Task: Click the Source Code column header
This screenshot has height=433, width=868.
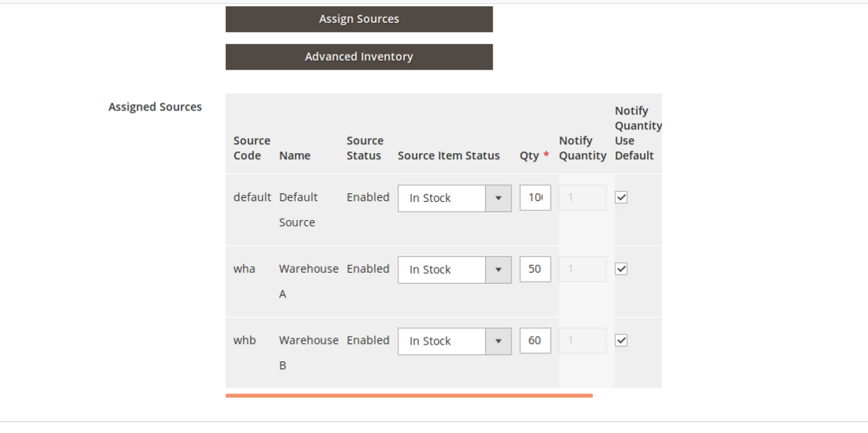Action: [x=252, y=148]
